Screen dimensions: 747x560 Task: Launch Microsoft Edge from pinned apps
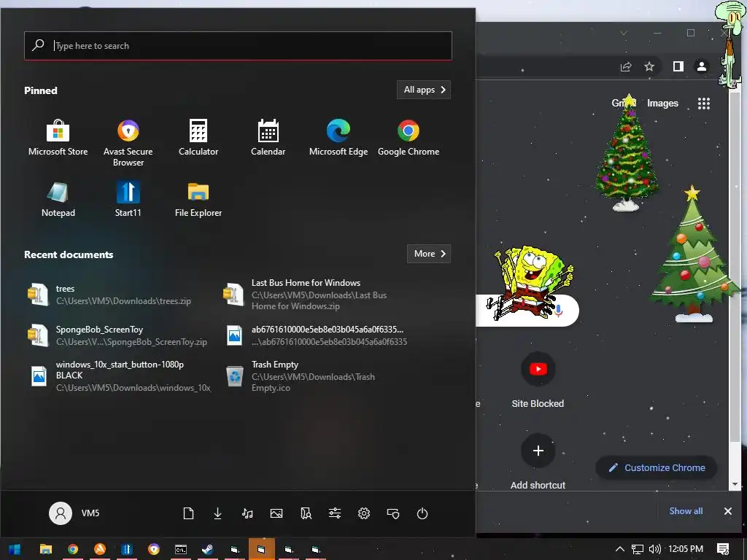(x=338, y=138)
